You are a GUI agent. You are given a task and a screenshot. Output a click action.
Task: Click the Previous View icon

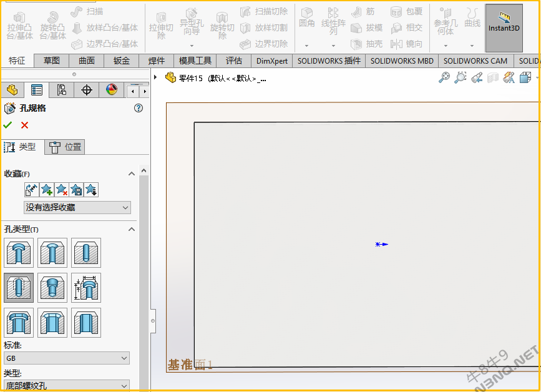(477, 77)
